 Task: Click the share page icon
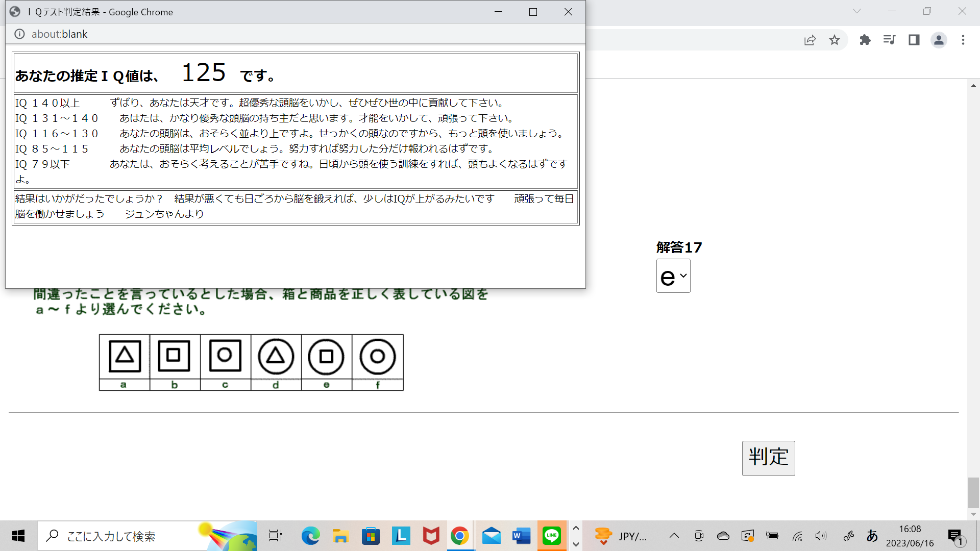[810, 40]
